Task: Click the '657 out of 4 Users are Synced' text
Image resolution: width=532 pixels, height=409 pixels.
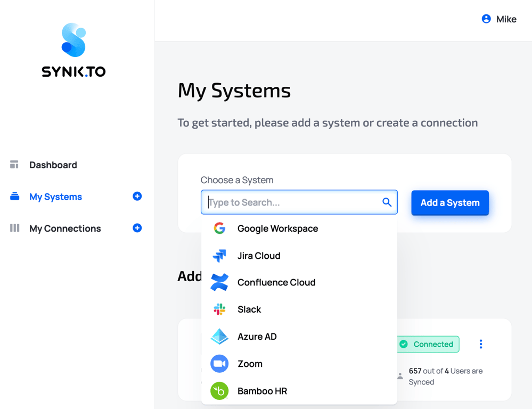Action: 446,377
